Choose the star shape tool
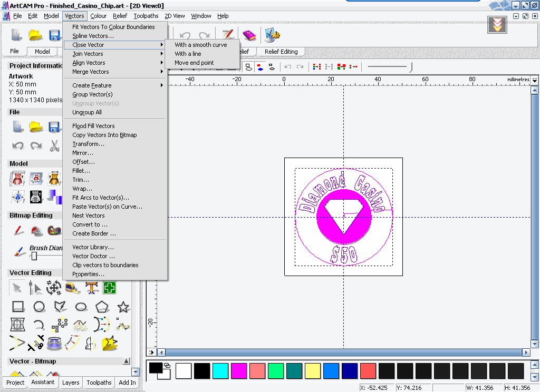 [123, 306]
